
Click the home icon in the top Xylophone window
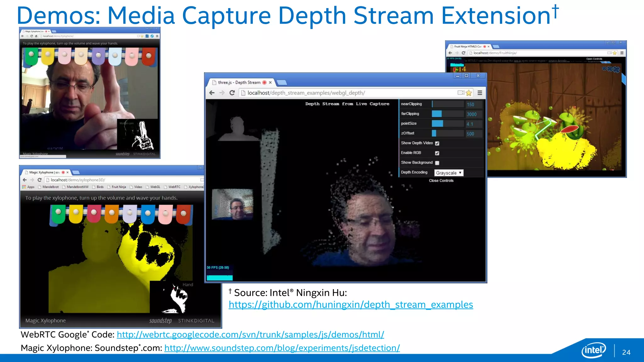(36, 36)
